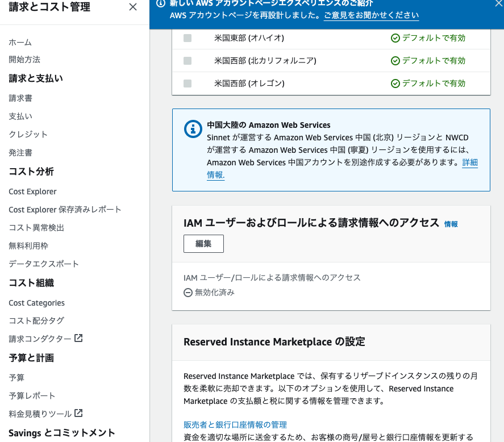Open 予算 in the sidebar
Screen dimensions: 504x442
click(16, 377)
